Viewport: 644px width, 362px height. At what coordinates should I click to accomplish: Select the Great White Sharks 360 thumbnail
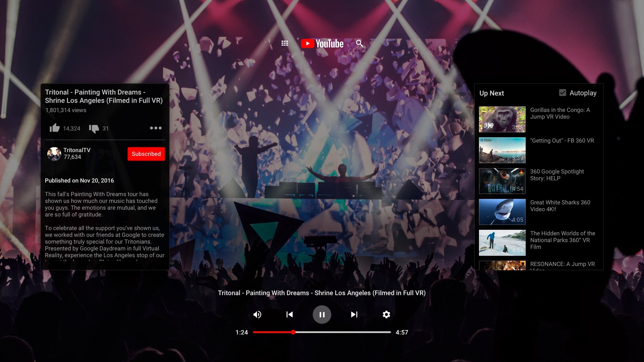502,212
